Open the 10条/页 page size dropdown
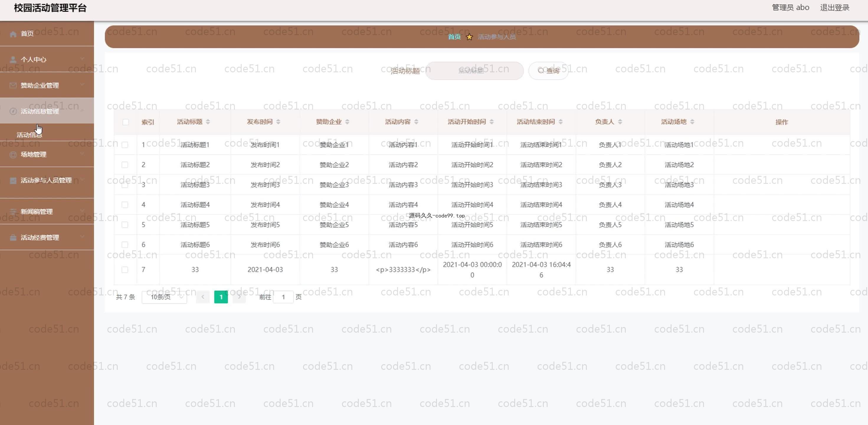868x425 pixels. 164,297
